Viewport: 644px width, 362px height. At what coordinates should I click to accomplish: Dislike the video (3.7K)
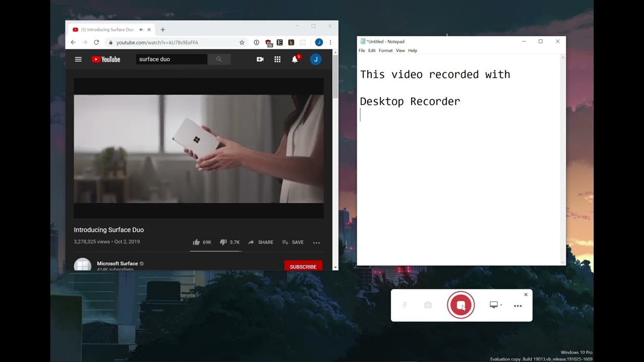tap(229, 242)
